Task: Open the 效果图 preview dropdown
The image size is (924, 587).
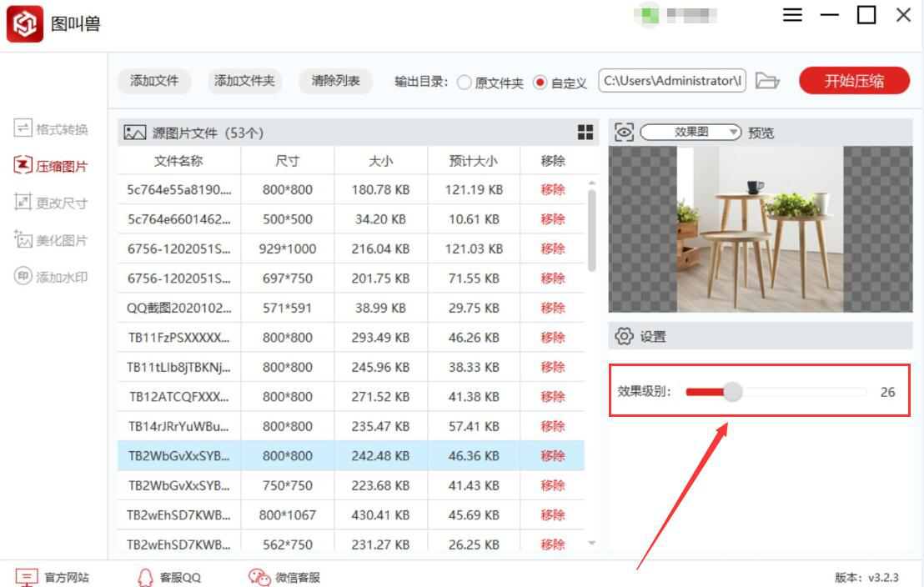Action: (x=690, y=132)
